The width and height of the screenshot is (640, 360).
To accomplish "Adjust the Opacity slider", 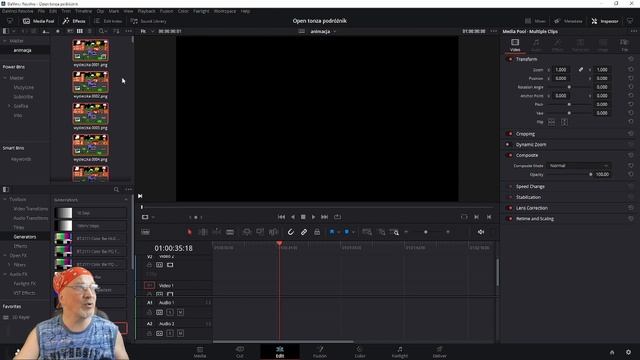I will click(x=569, y=174).
